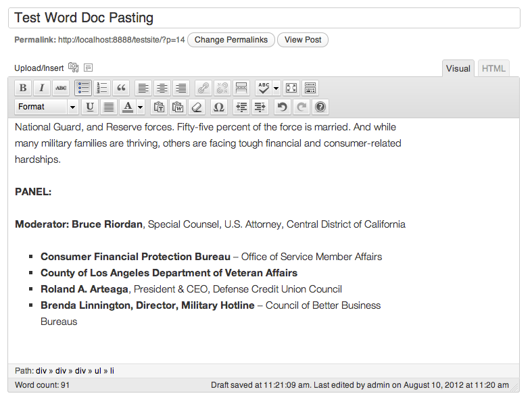Indent the current list item
The height and width of the screenshot is (402, 532).
(260, 107)
